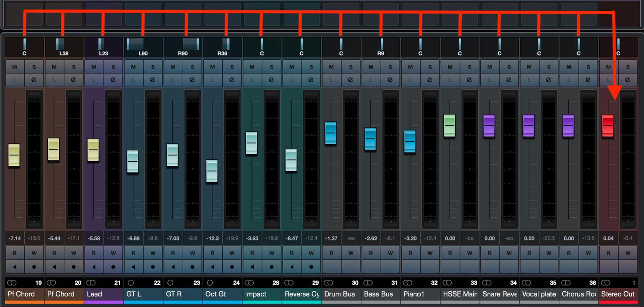Image resolution: width=644 pixels, height=307 pixels.
Task: Enable Read automation on Piano1 channel
Action: [410, 253]
